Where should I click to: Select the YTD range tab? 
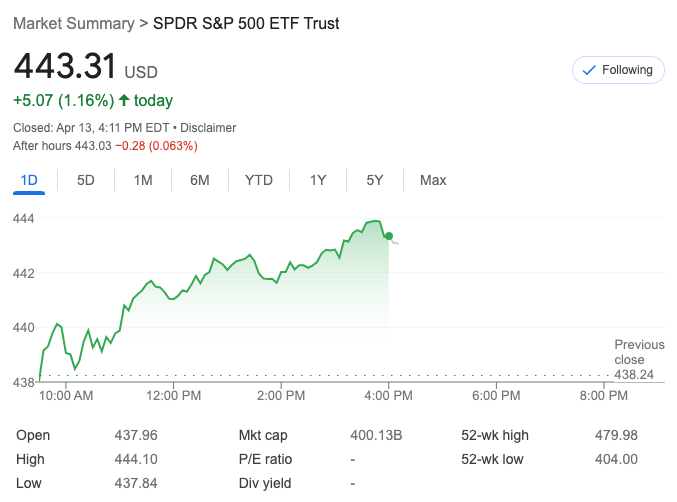point(259,180)
